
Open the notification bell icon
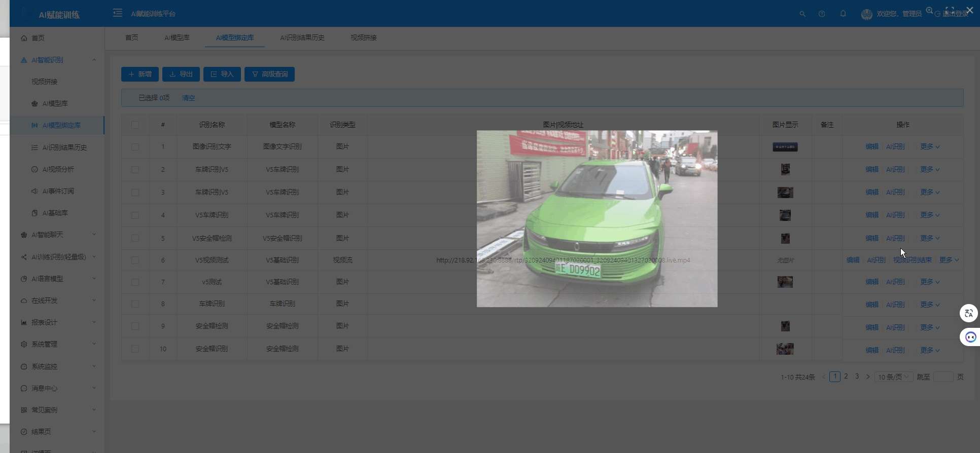coord(843,14)
